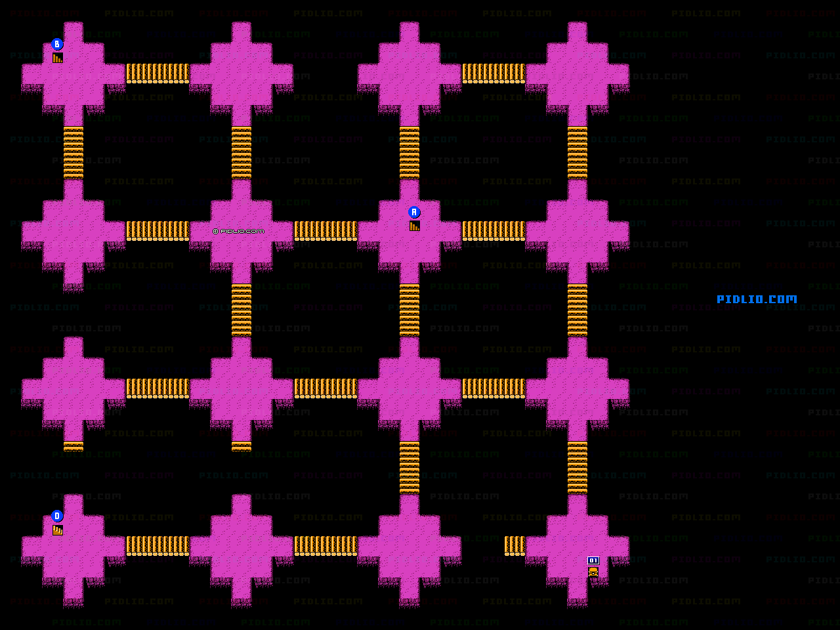Click the blue D marker
This screenshot has height=630, width=840.
click(x=57, y=516)
